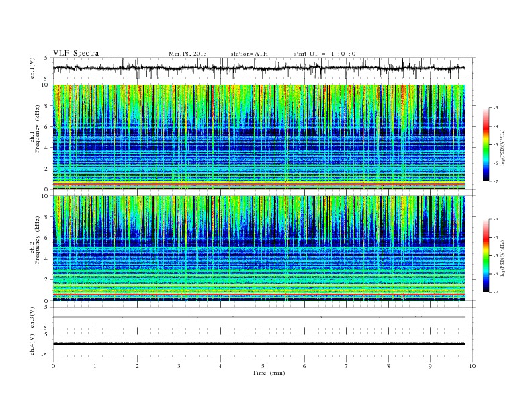Click the "-3" tick on upper colorbar
Screen dimensions: 532x411
point(495,108)
